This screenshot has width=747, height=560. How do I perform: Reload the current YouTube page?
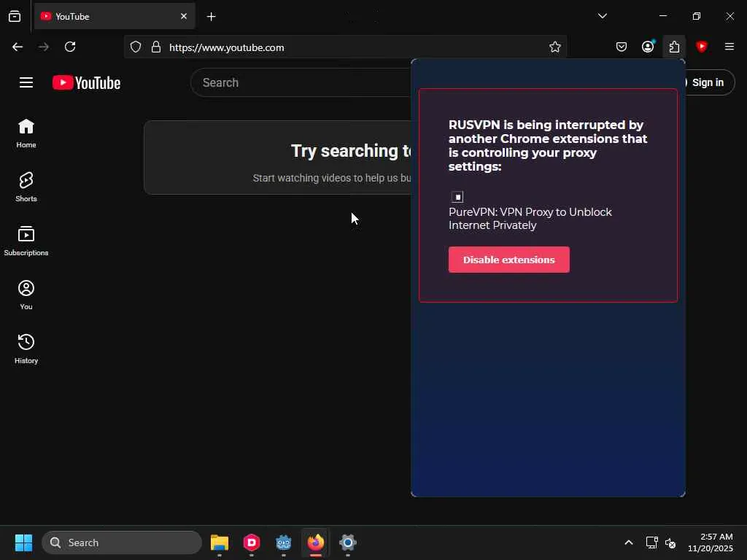70,47
